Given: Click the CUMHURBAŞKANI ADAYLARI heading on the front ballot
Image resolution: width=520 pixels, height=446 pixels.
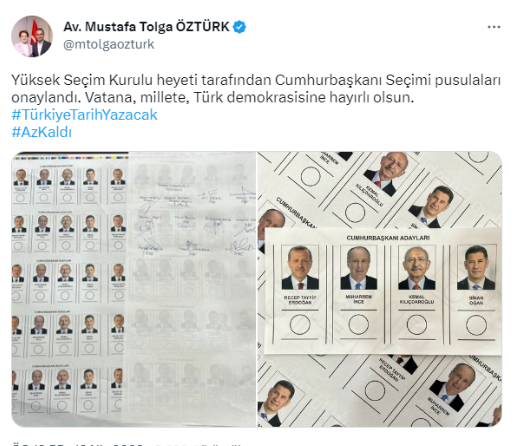Looking at the screenshot, I should click(x=388, y=238).
